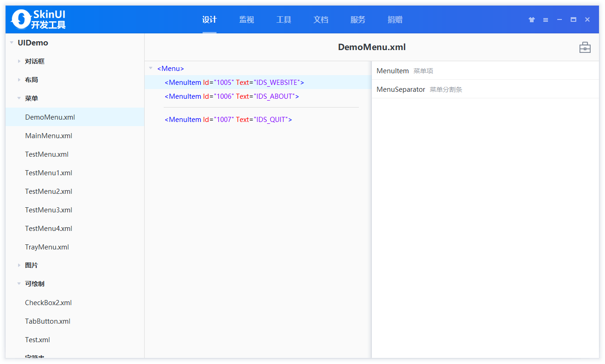Expand the 图片 tree folder
Image resolution: width=605 pixels, height=364 pixels.
tap(19, 265)
